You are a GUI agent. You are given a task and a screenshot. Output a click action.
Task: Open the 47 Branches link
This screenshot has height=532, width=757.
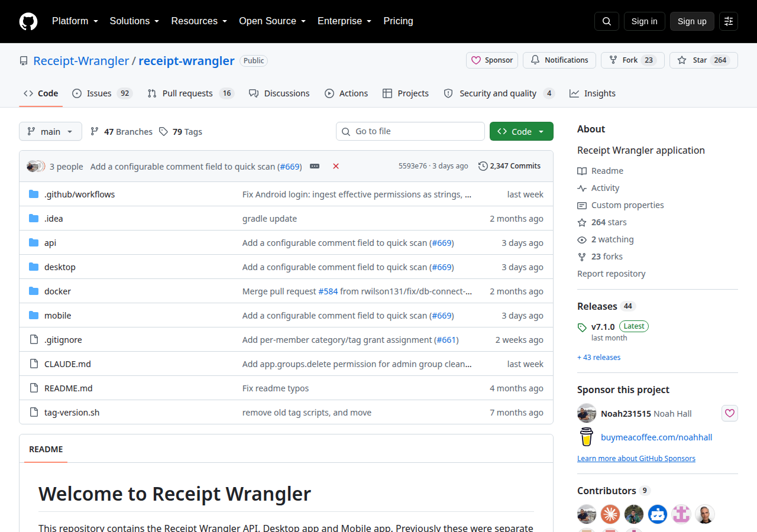121,132
